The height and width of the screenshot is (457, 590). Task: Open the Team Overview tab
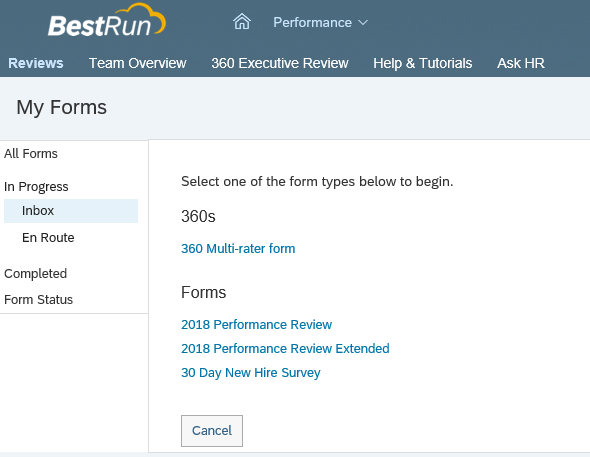137,63
